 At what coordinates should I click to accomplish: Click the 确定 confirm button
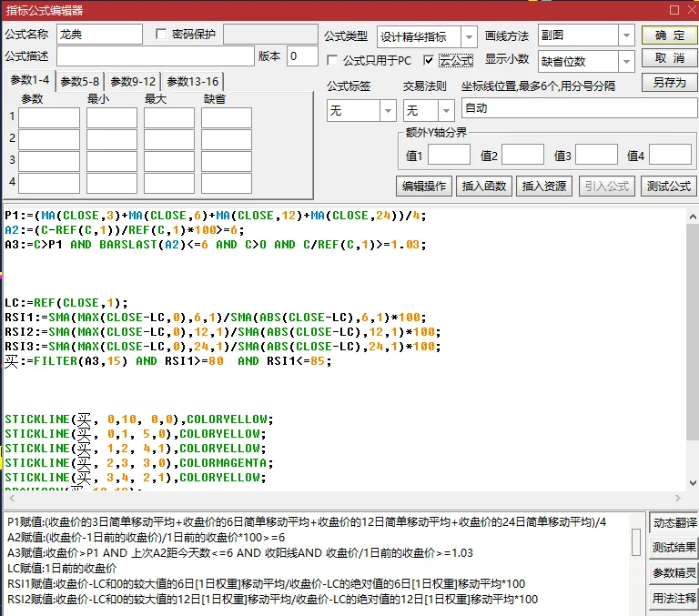tap(670, 35)
